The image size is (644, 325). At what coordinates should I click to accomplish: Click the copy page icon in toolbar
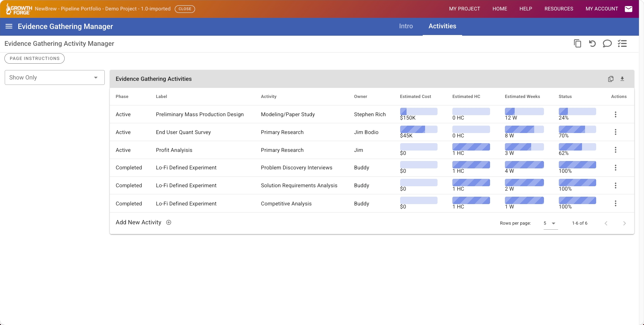coord(577,43)
